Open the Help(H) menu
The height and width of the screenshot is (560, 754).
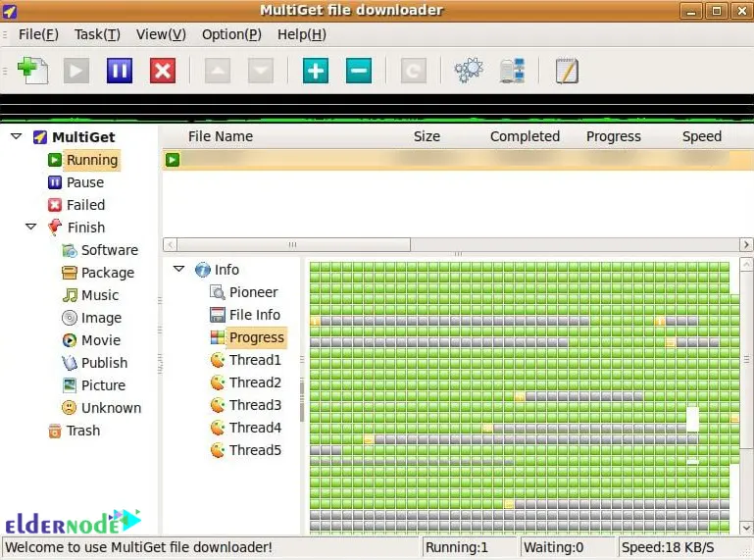302,34
